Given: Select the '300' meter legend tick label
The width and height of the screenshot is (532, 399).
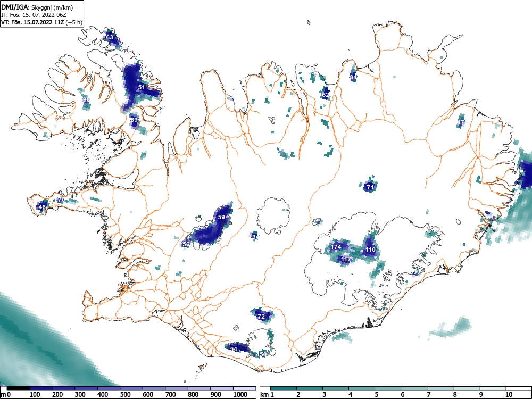Looking at the screenshot, I should tap(80, 395).
